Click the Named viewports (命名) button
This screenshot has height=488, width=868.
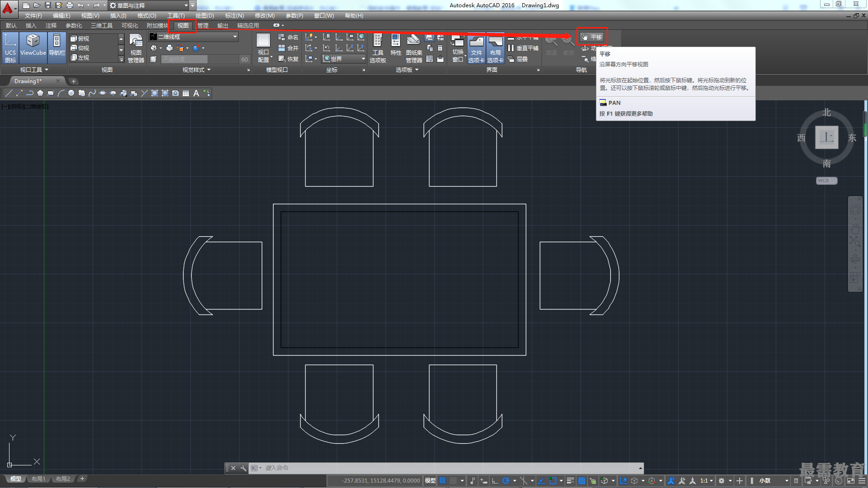pyautogui.click(x=288, y=37)
